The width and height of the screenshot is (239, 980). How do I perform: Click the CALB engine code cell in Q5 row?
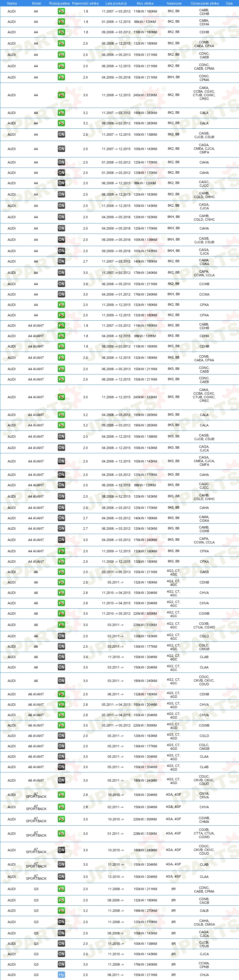(204, 910)
